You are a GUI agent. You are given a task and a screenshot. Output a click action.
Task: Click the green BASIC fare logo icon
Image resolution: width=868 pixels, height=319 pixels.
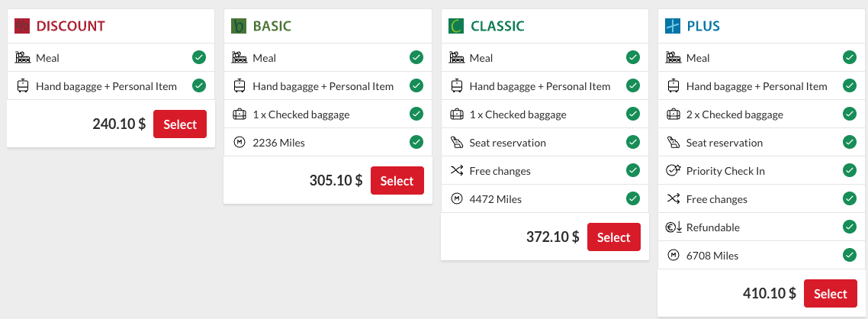click(x=239, y=26)
